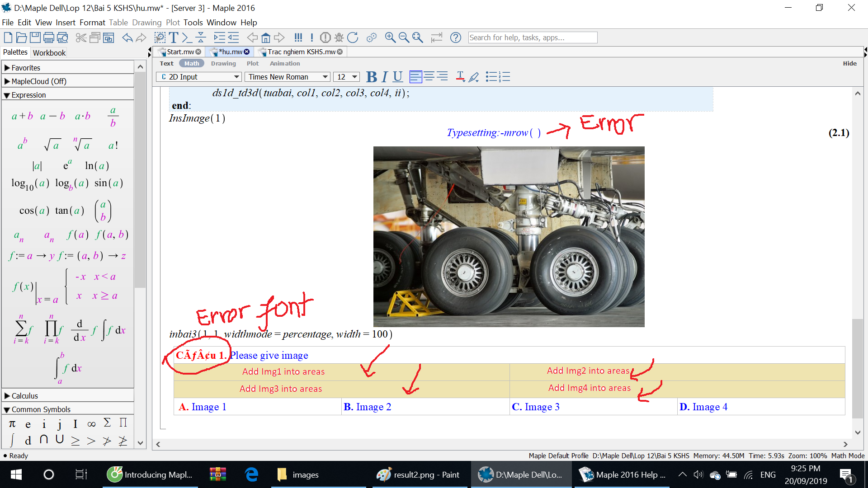Open quick help with the question mark icon
This screenshot has height=488, width=868.
[456, 38]
